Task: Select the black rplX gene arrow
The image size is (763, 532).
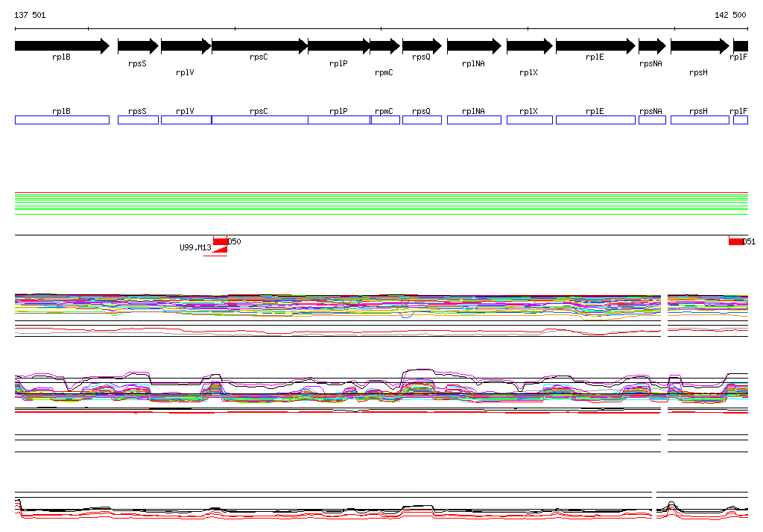Action: [x=530, y=46]
